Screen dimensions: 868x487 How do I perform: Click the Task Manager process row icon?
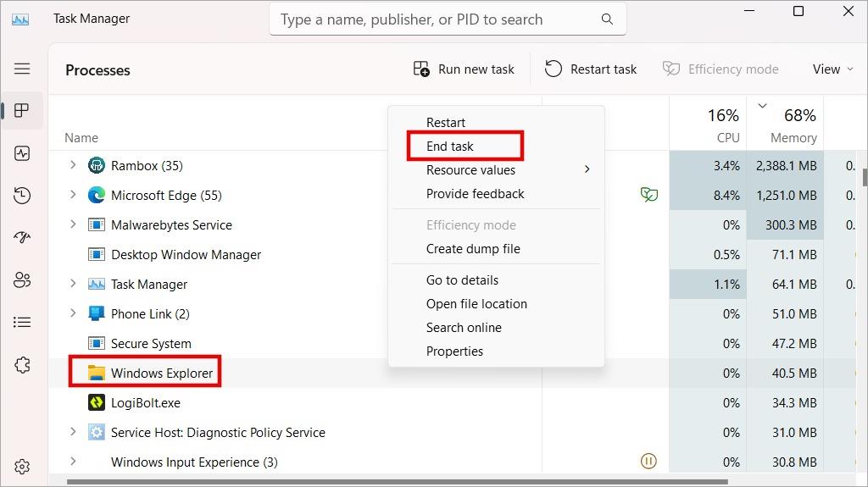(97, 284)
